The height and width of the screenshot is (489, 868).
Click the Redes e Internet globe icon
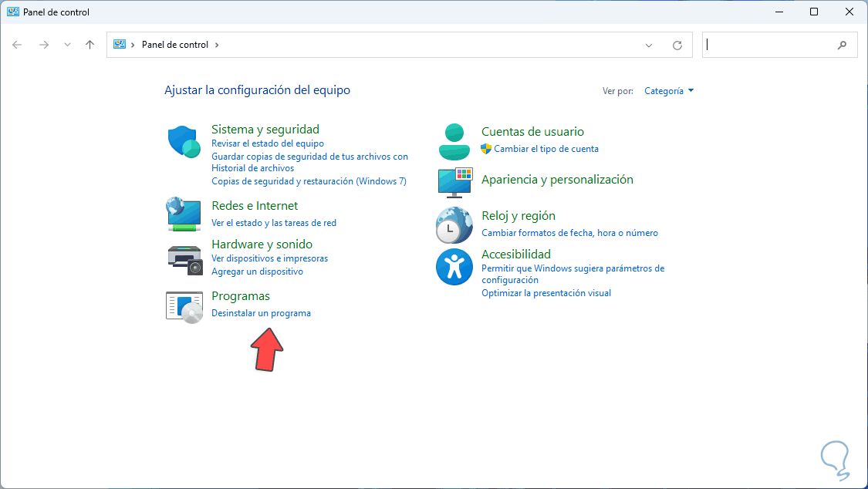tap(184, 214)
